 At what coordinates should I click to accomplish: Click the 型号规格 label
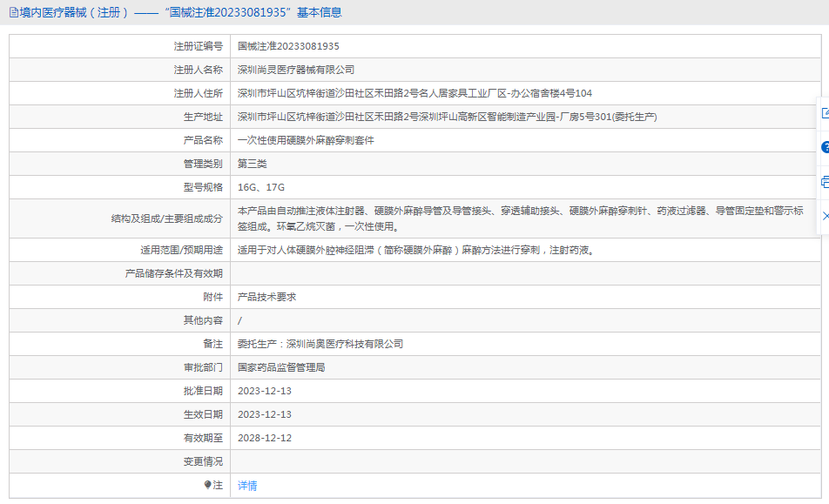203,187
